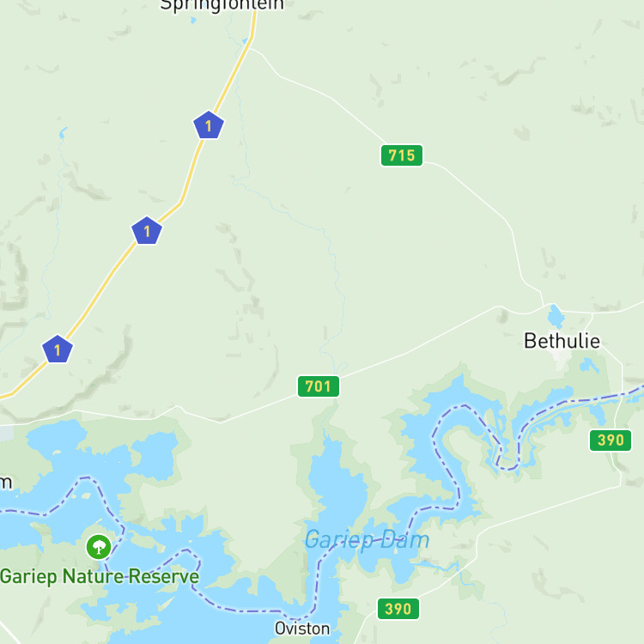Select the tiny pond next to Springfontein label
Image resolution: width=644 pixels, height=644 pixels.
tap(193, 20)
